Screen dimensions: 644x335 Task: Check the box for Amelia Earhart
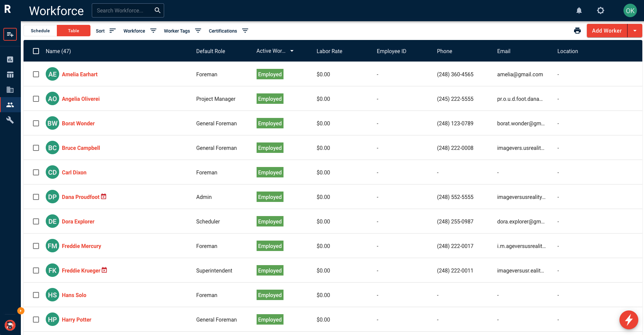[x=36, y=74]
